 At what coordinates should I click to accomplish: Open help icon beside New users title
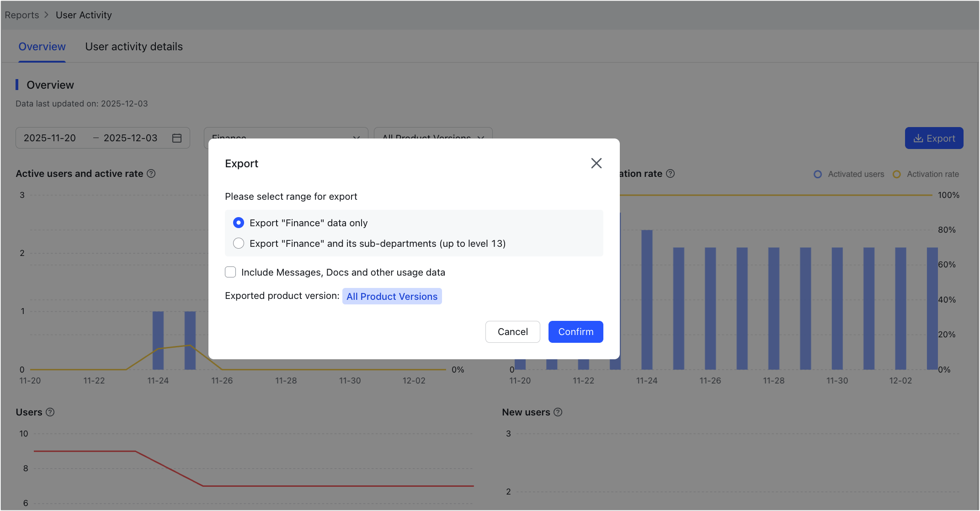[x=558, y=412]
